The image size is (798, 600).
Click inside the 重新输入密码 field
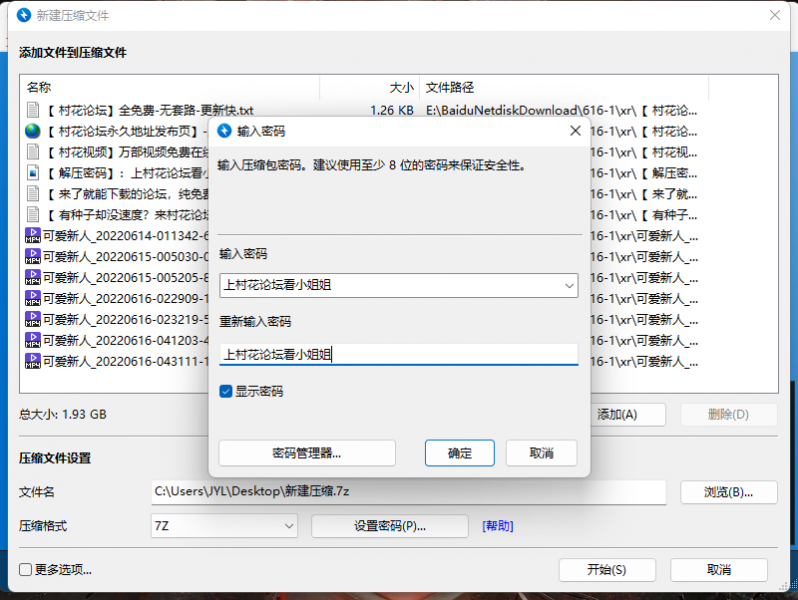pos(398,354)
